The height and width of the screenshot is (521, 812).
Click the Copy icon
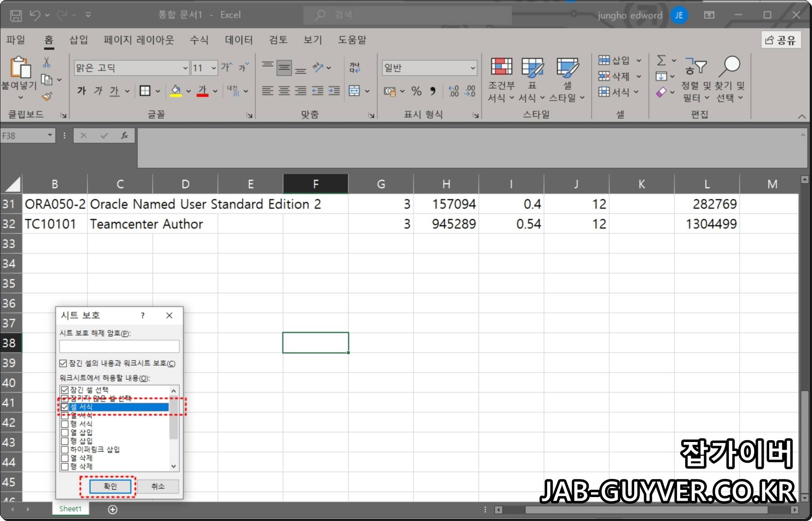(x=46, y=80)
